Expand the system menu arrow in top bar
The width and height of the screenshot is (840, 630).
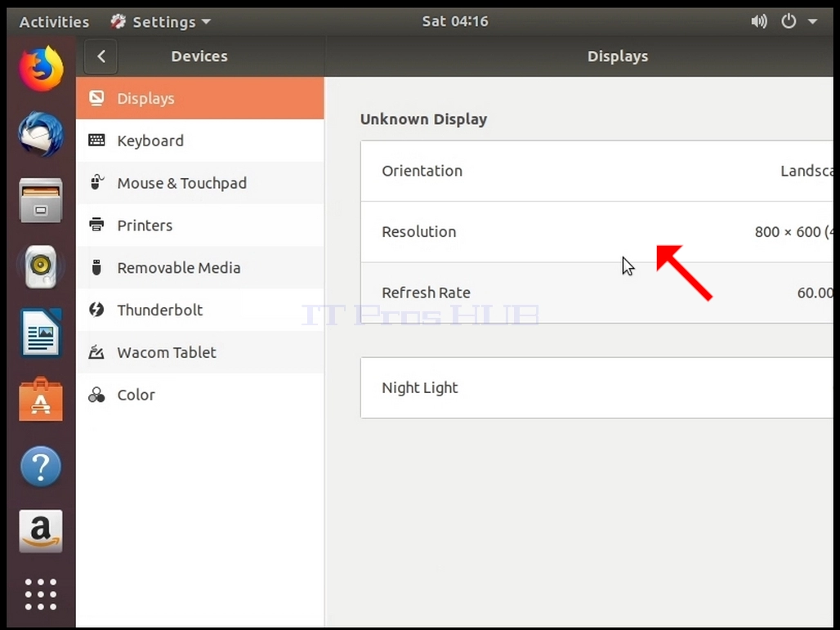tap(813, 21)
